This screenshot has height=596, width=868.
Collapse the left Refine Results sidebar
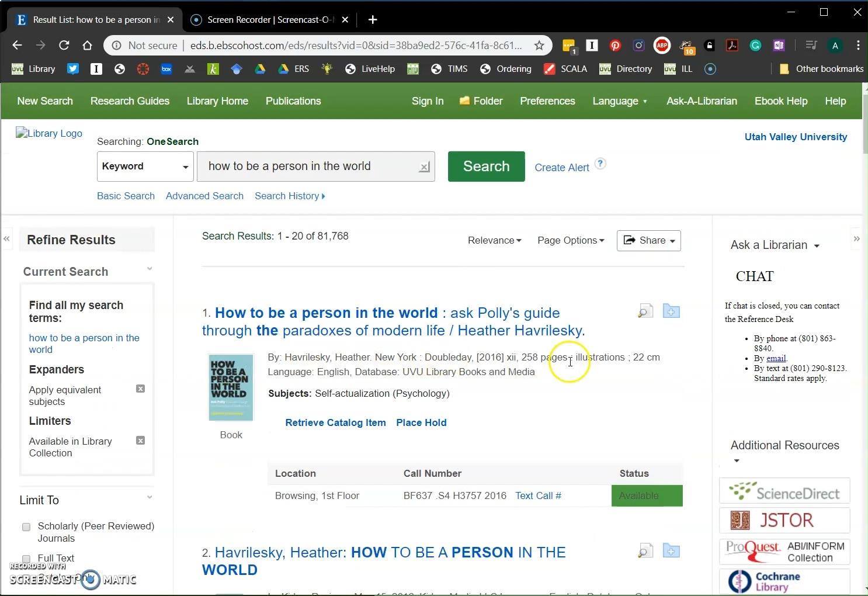click(6, 238)
